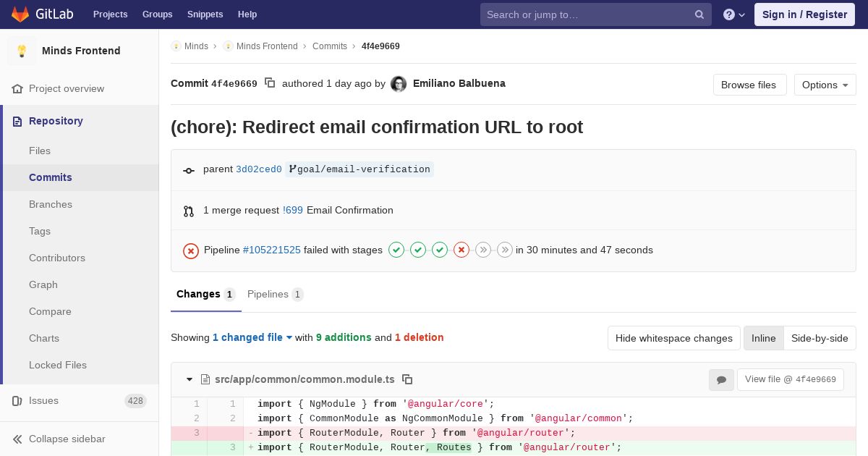Open the Groups top menu
Screen dimensions: 868x456
158,14
